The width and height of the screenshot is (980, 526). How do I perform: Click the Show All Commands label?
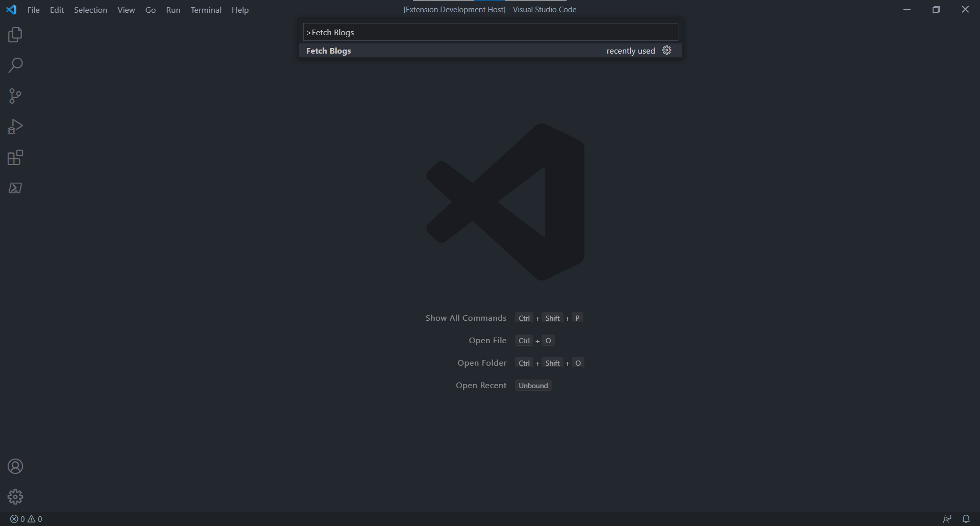pos(466,318)
